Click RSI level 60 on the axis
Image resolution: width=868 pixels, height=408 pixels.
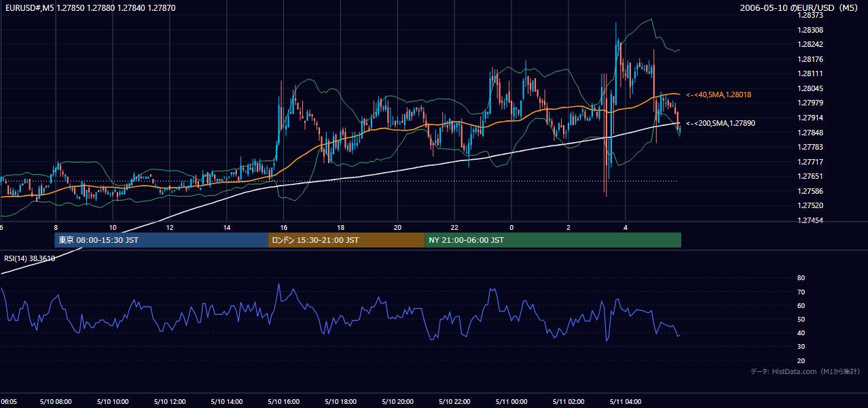point(801,305)
